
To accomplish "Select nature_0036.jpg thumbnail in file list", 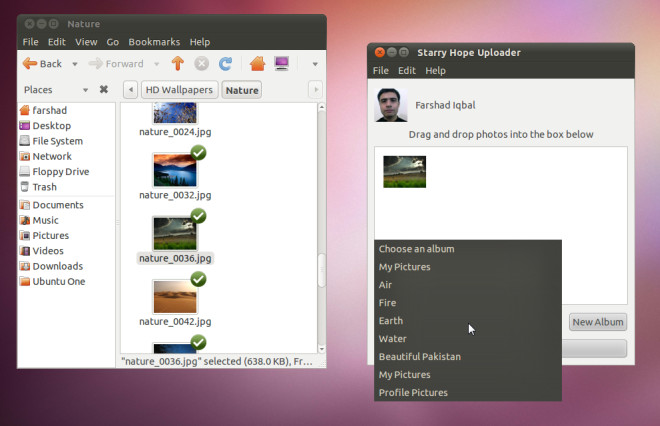I will tap(175, 233).
